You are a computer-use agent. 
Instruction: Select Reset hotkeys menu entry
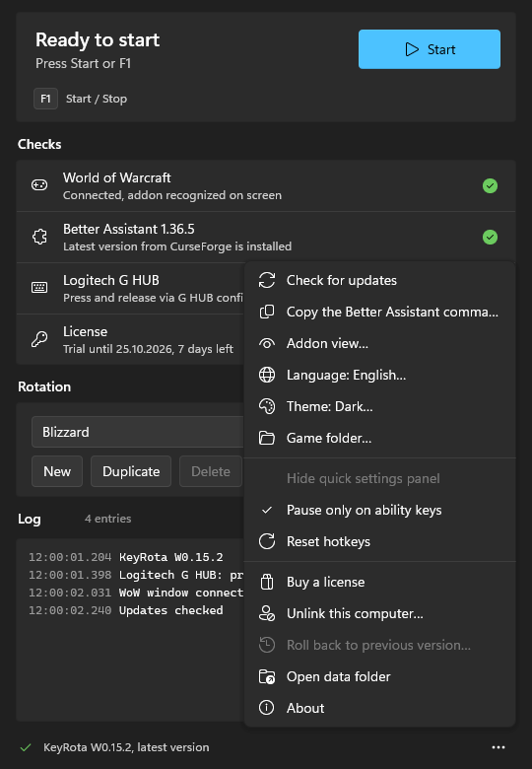[x=379, y=541]
